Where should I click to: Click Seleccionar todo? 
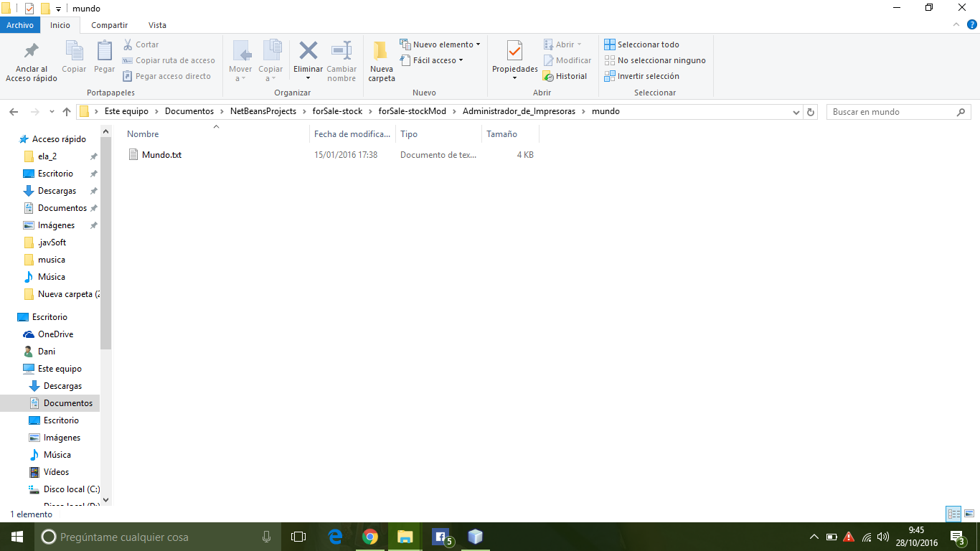coord(641,44)
